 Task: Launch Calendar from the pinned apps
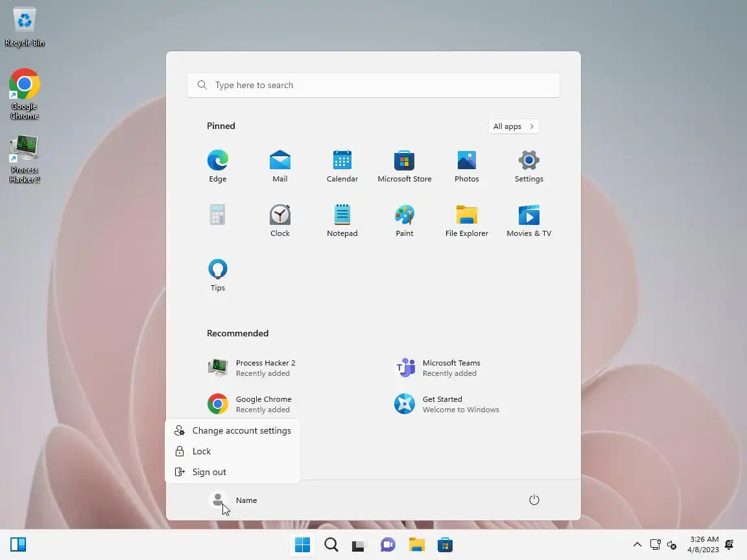click(x=342, y=166)
